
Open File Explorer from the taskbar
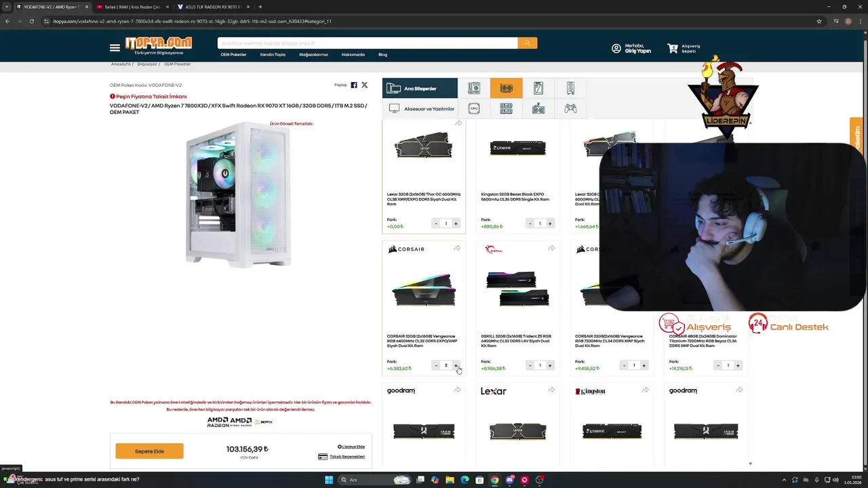coord(450,480)
